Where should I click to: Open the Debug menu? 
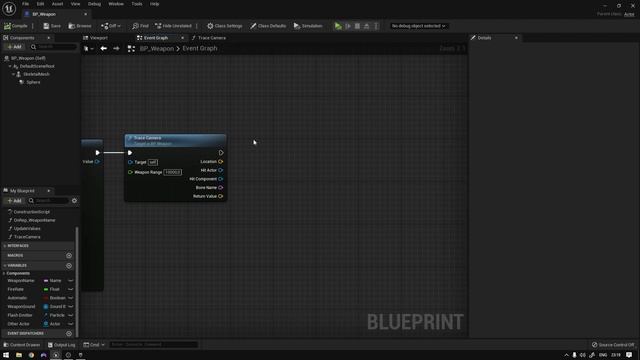coord(94,4)
